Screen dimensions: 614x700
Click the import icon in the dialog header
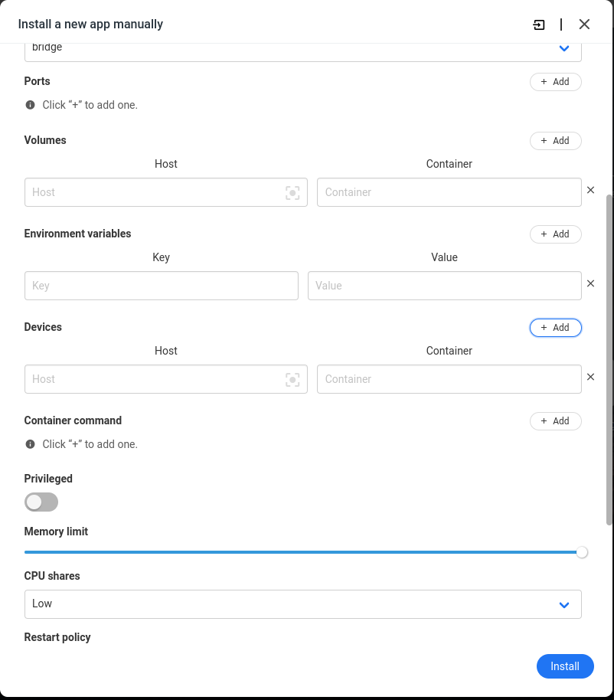coord(539,24)
